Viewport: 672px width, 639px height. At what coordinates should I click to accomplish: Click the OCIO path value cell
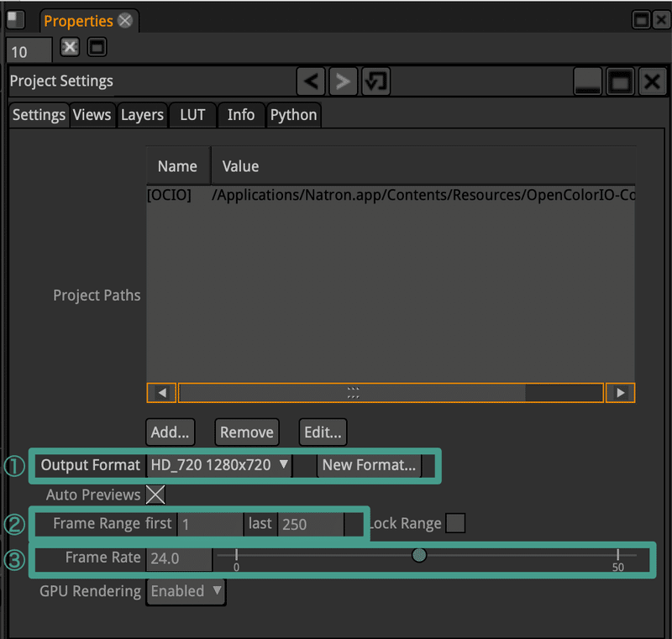click(x=423, y=195)
